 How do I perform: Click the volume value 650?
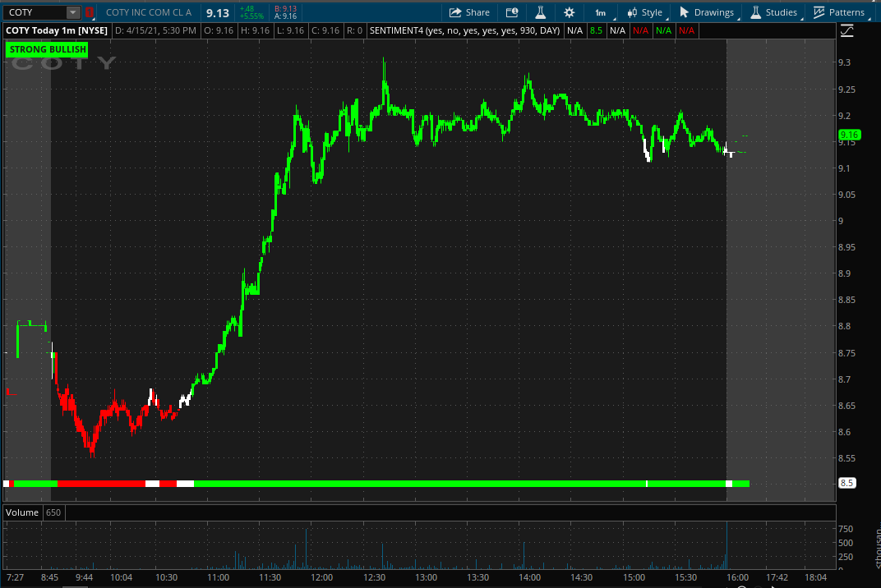coord(53,512)
